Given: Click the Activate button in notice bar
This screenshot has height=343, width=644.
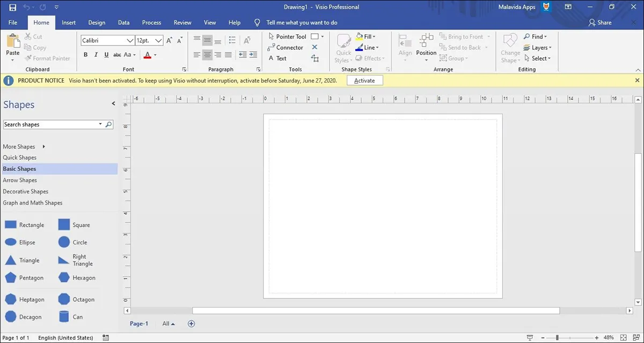Looking at the screenshot, I should click(x=364, y=80).
